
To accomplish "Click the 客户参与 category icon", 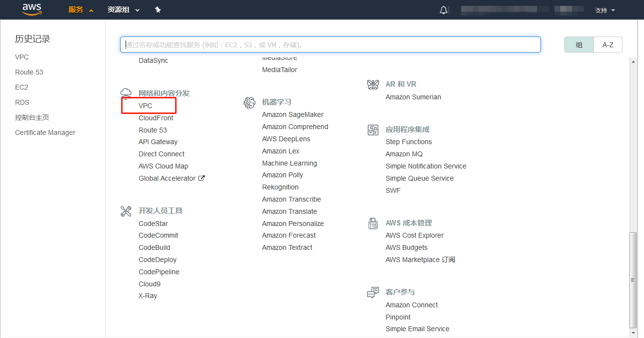I will pos(373,292).
